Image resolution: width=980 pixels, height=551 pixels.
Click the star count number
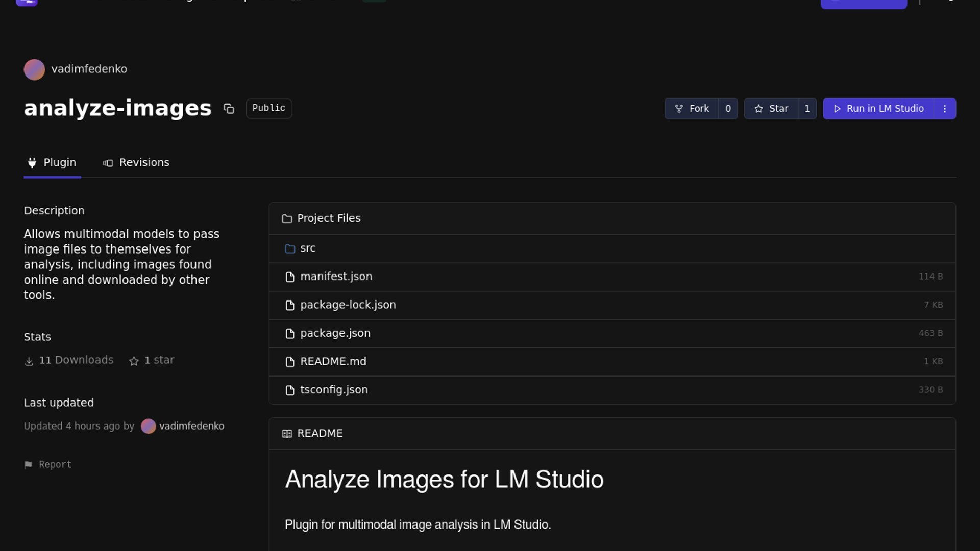click(x=807, y=109)
